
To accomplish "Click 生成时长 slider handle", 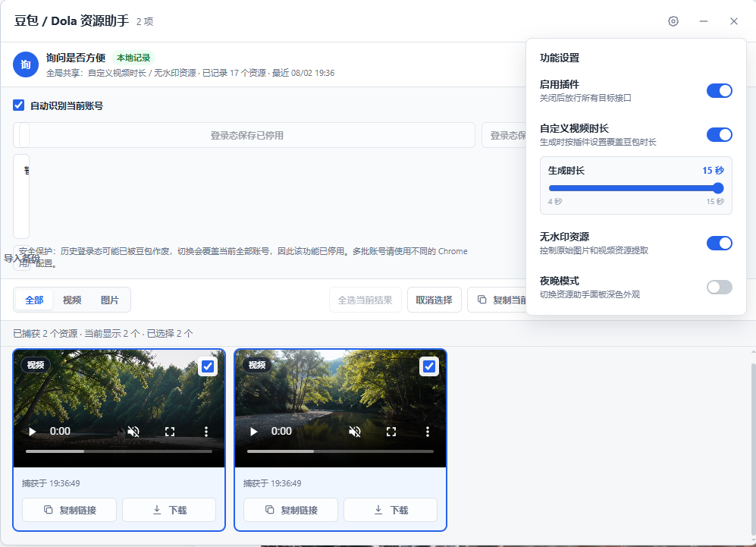I will point(718,188).
